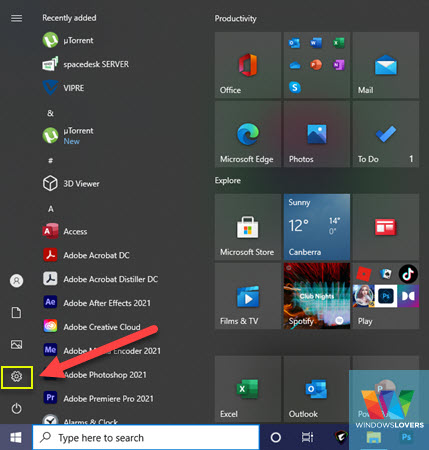Click the # section header
This screenshot has width=429, height=450.
51,161
